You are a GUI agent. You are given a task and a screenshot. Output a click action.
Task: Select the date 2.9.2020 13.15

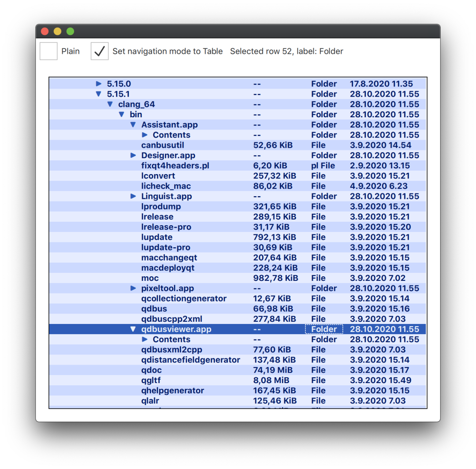380,165
